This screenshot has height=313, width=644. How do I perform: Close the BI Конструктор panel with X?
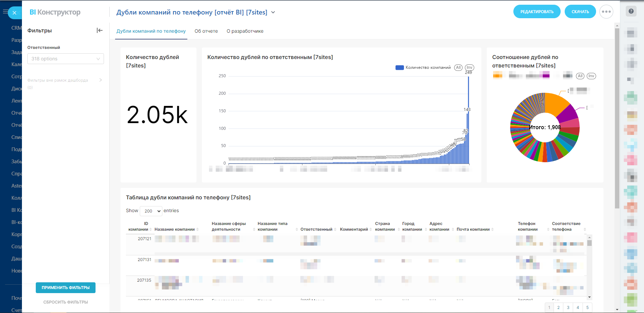click(x=14, y=13)
